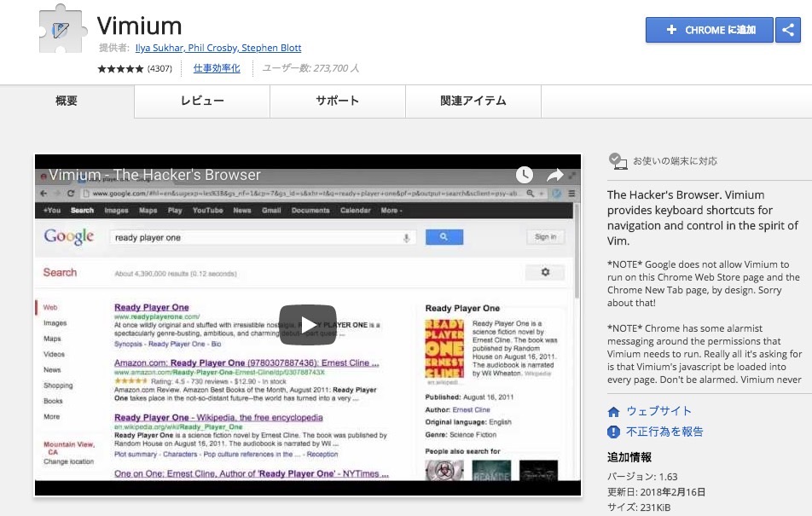Click the microphone icon in search box

(407, 238)
